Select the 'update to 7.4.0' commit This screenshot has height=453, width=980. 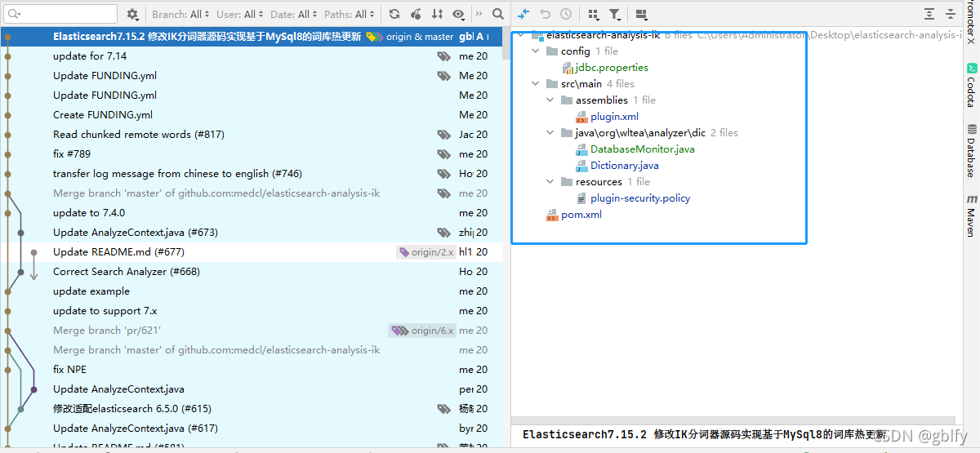coord(252,213)
